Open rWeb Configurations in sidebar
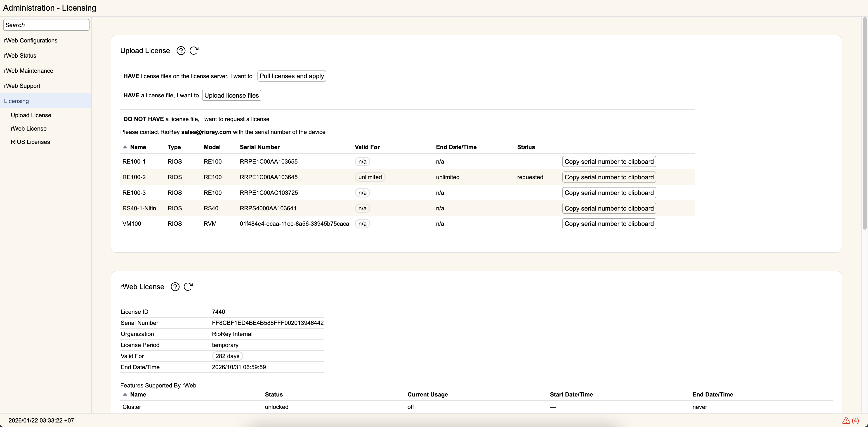Viewport: 868px width, 427px height. (x=45, y=40)
